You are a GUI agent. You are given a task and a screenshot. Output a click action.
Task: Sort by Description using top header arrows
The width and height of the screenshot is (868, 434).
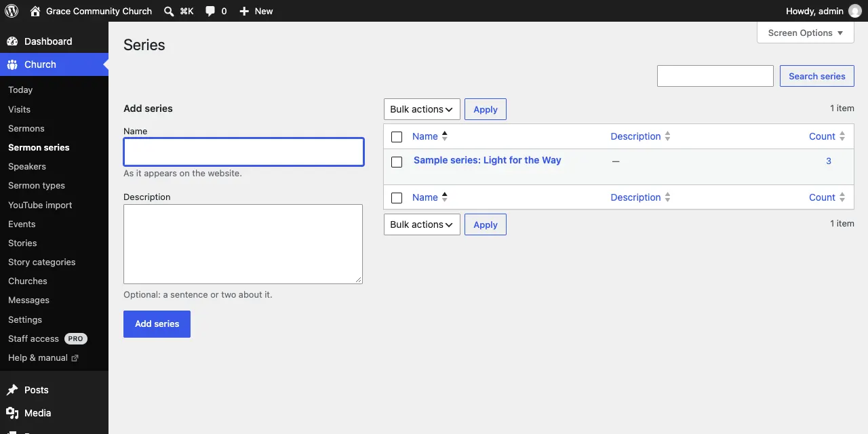667,136
